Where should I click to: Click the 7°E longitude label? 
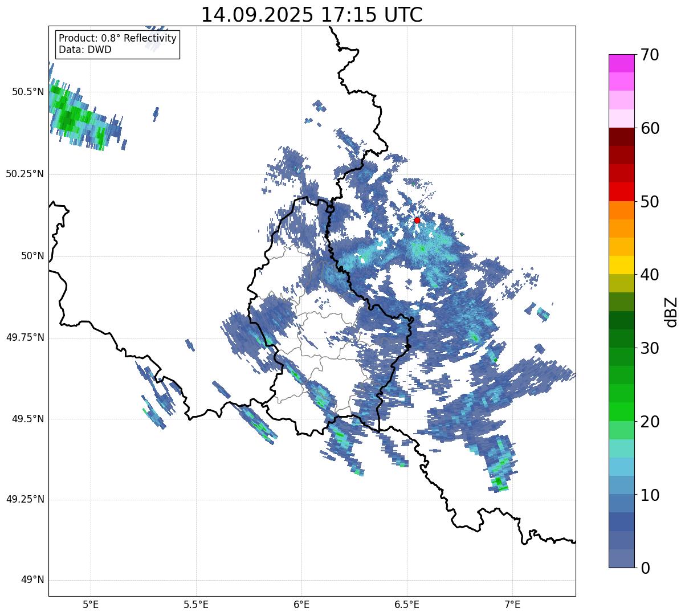pos(512,605)
